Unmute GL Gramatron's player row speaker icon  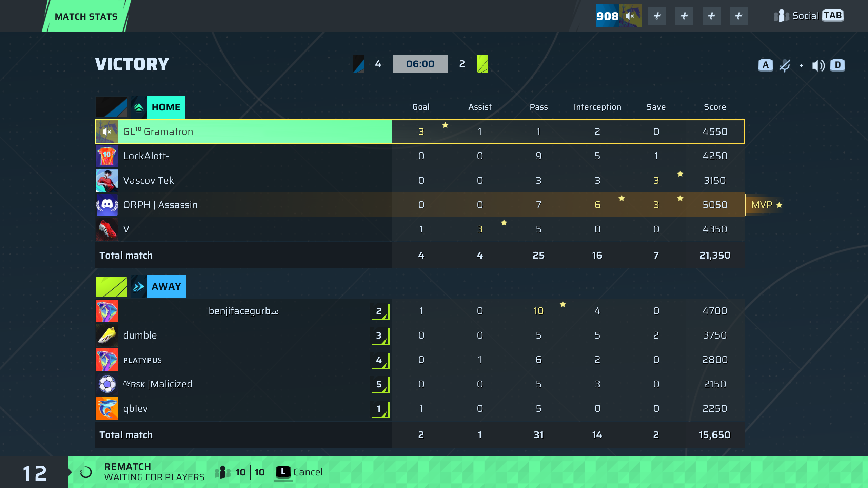107,131
